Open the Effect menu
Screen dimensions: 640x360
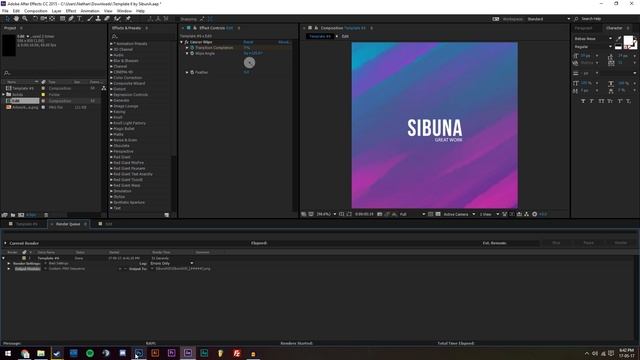pos(71,11)
